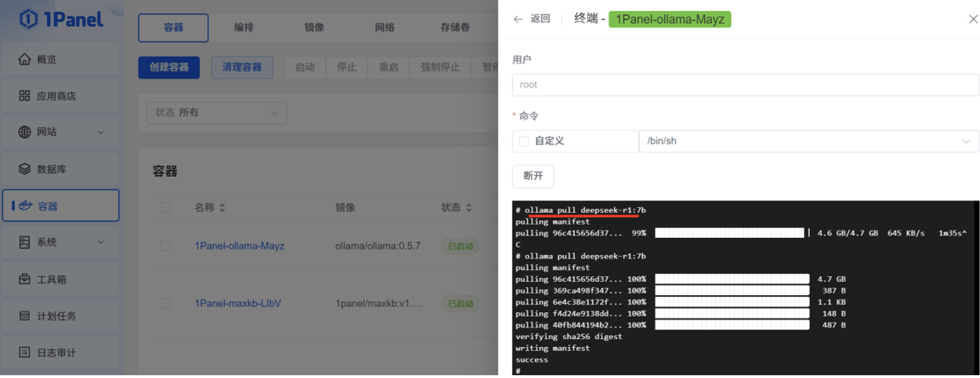This screenshot has width=980, height=378.
Task: Expand the 系统 sidebar submenu chevron
Action: pyautogui.click(x=100, y=242)
